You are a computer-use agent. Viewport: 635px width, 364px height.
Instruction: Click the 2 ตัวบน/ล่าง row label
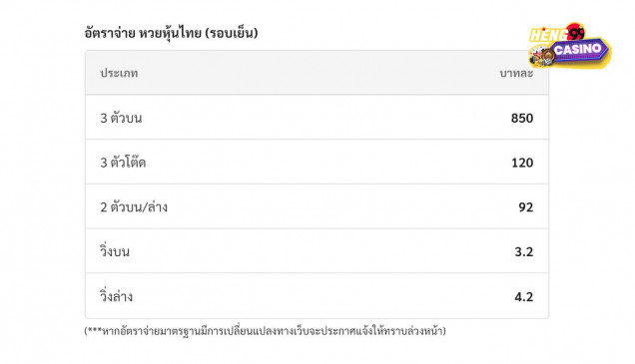tap(134, 207)
